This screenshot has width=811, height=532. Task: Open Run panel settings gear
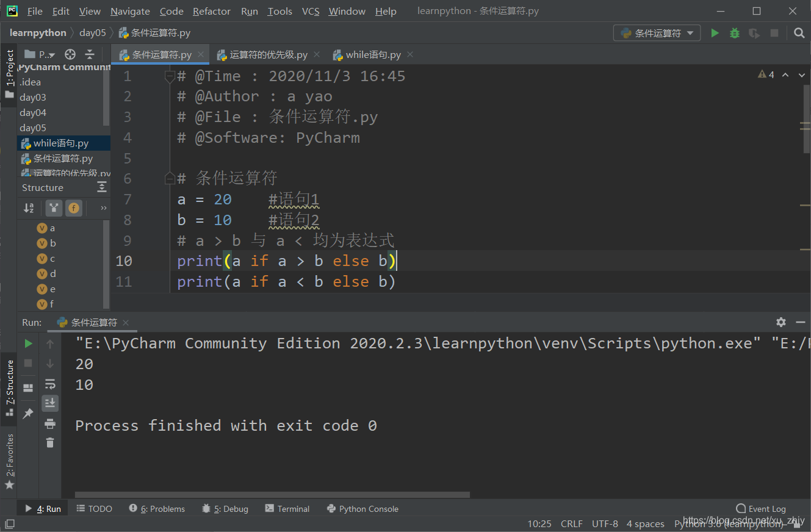click(x=781, y=322)
